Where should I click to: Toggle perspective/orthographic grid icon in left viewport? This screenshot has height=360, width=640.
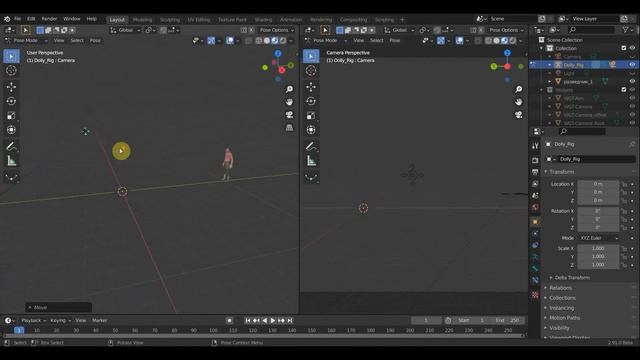(289, 128)
